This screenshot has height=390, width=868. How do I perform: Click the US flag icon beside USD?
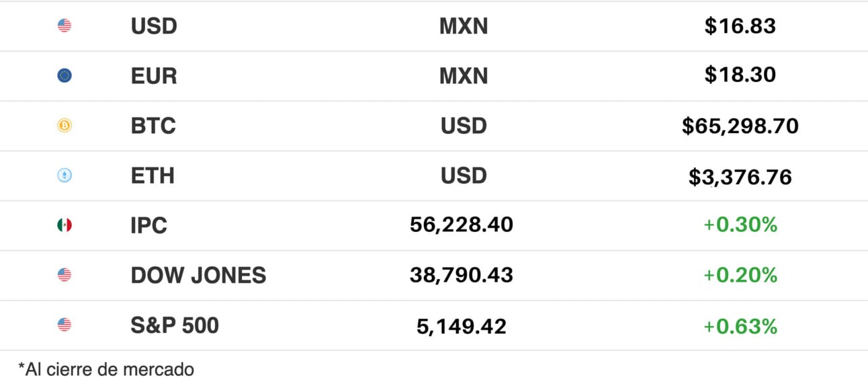64,26
